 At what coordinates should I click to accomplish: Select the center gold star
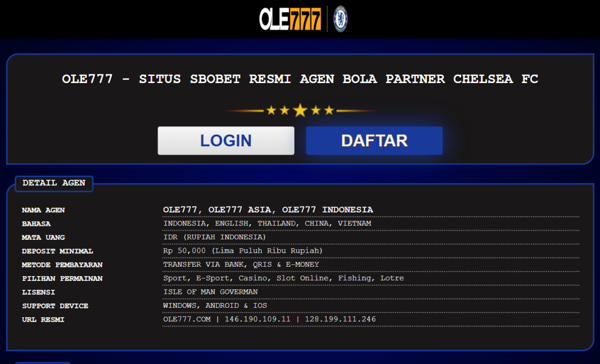point(300,109)
